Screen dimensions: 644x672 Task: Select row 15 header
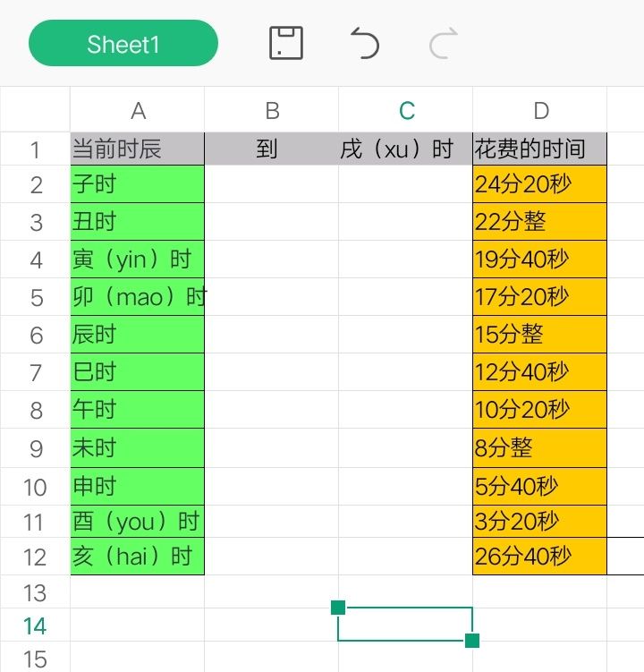[35, 658]
